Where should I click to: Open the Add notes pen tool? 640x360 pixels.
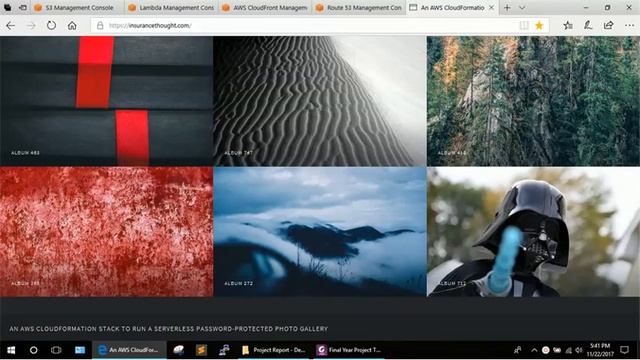click(x=588, y=26)
